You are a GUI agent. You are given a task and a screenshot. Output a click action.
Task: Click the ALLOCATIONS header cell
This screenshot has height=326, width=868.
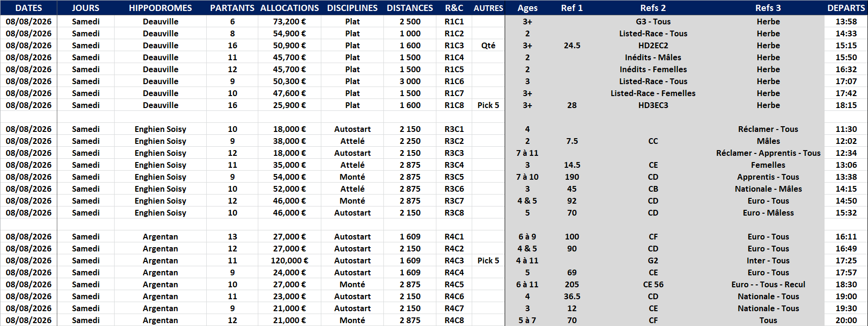[289, 8]
